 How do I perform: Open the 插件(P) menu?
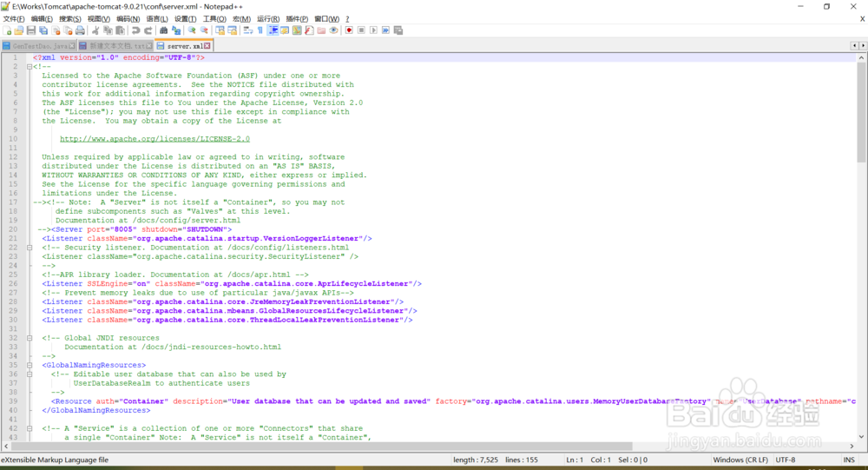297,19
